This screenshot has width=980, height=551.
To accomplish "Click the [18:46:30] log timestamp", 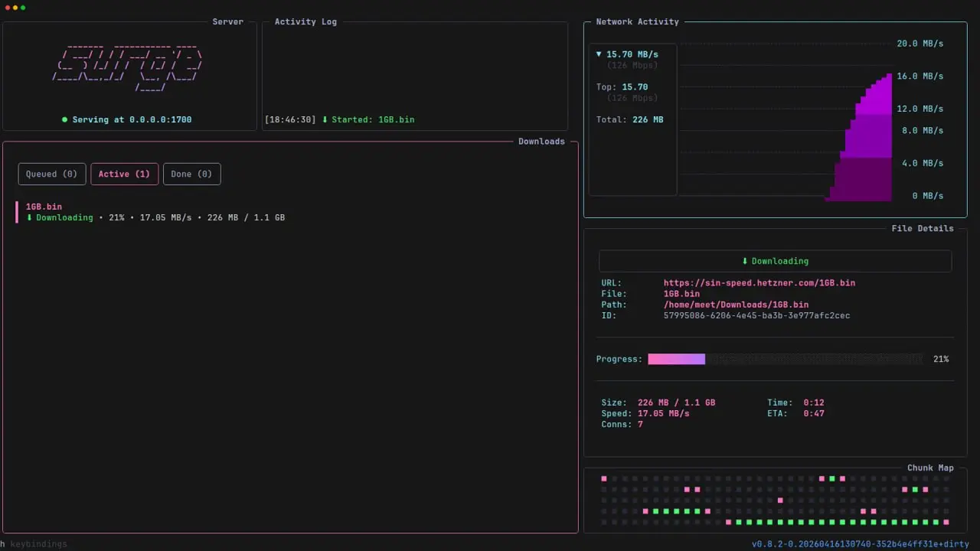I will (290, 119).
